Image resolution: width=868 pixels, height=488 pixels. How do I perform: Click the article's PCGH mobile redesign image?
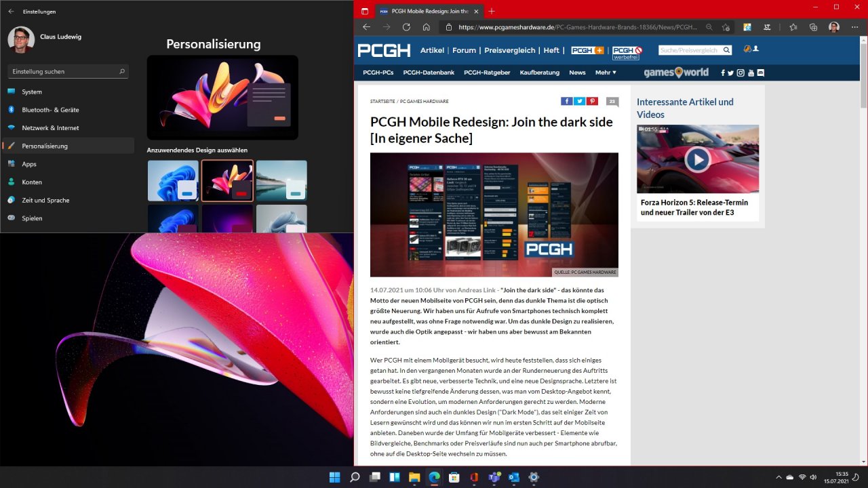[x=494, y=214]
